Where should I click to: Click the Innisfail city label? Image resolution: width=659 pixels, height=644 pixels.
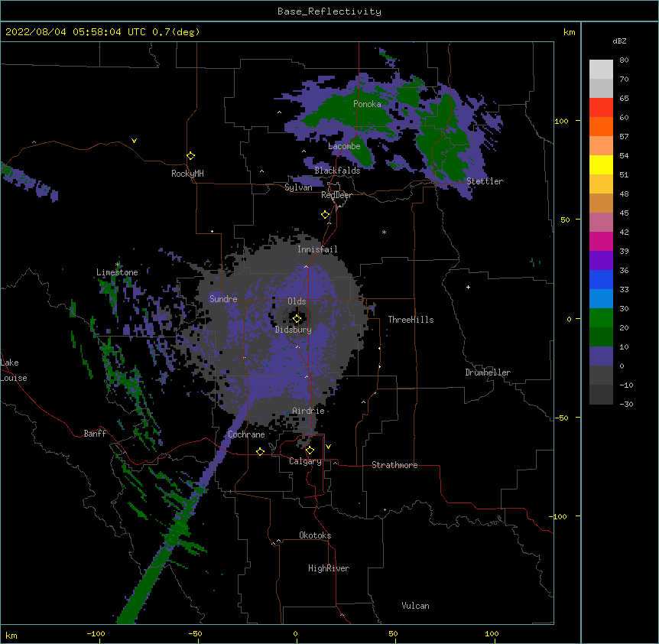(317, 249)
